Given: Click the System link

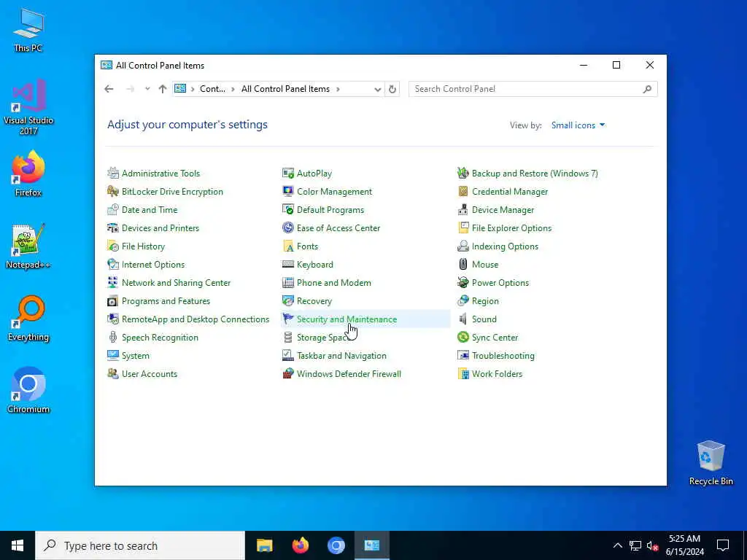Looking at the screenshot, I should 135,356.
